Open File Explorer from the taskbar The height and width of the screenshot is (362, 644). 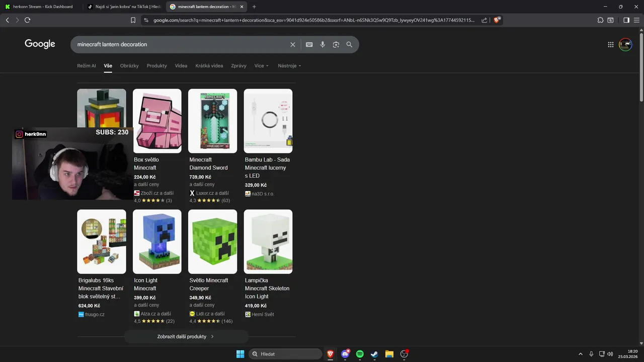pyautogui.click(x=389, y=354)
